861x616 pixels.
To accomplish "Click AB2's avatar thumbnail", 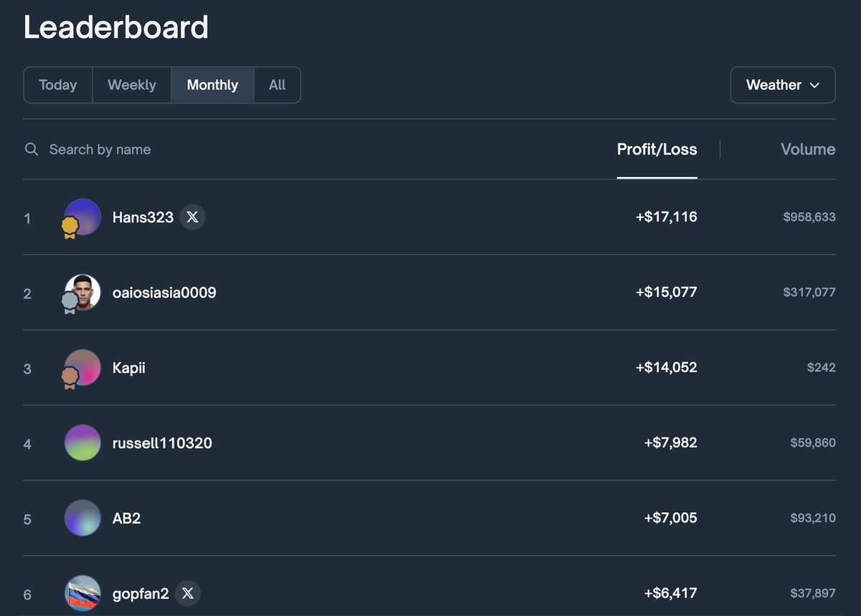I will pos(82,518).
